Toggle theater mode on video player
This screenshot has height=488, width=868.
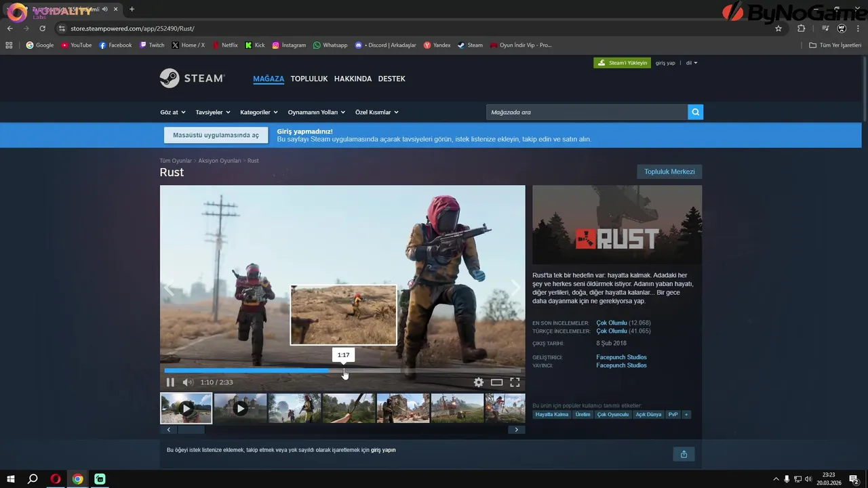(x=497, y=382)
